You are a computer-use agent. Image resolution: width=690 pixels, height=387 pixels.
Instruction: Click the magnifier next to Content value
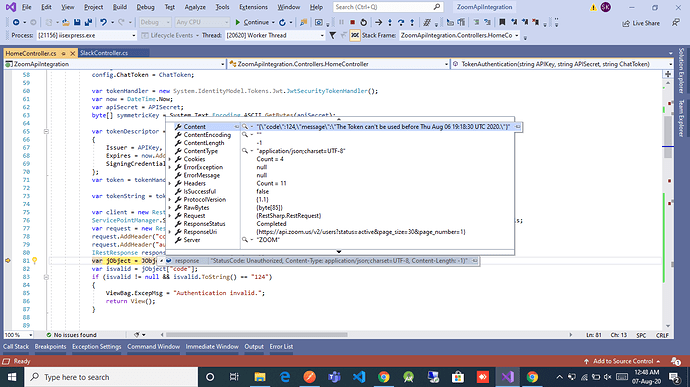(245, 127)
